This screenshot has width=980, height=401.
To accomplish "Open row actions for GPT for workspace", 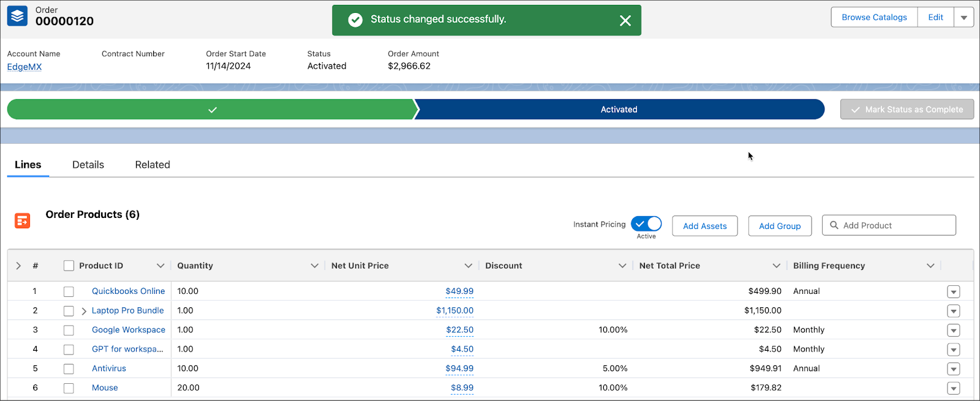I will (x=953, y=350).
